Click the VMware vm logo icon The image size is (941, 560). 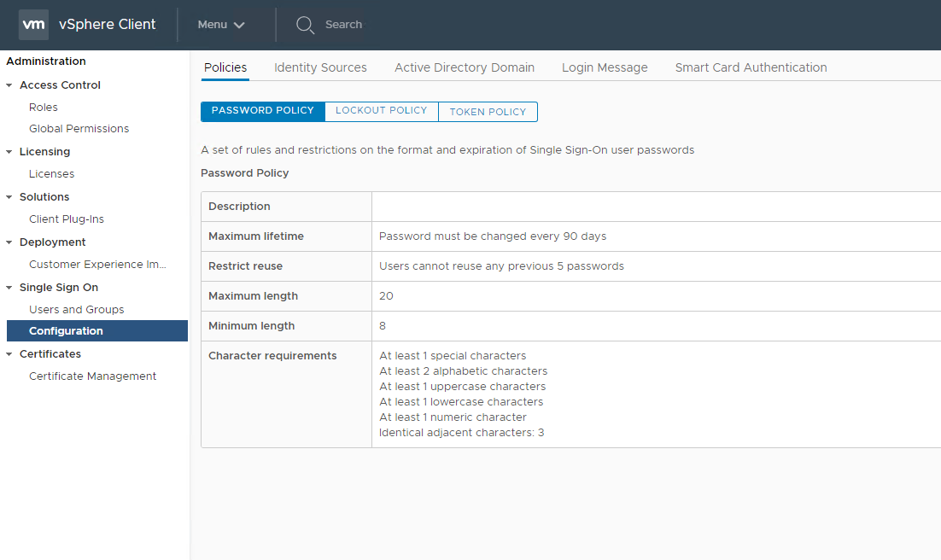tap(33, 25)
